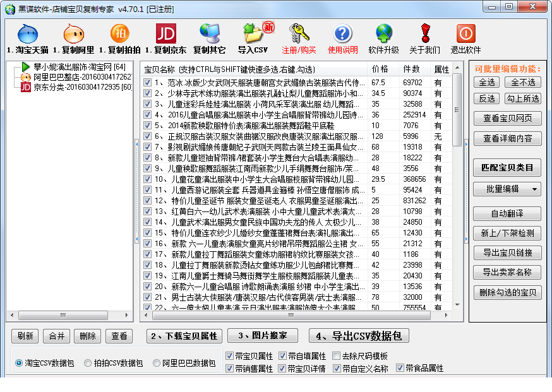Click the left tree panel scroll right arrow
Image resolution: width=552 pixels, height=392 pixels.
coord(127,315)
